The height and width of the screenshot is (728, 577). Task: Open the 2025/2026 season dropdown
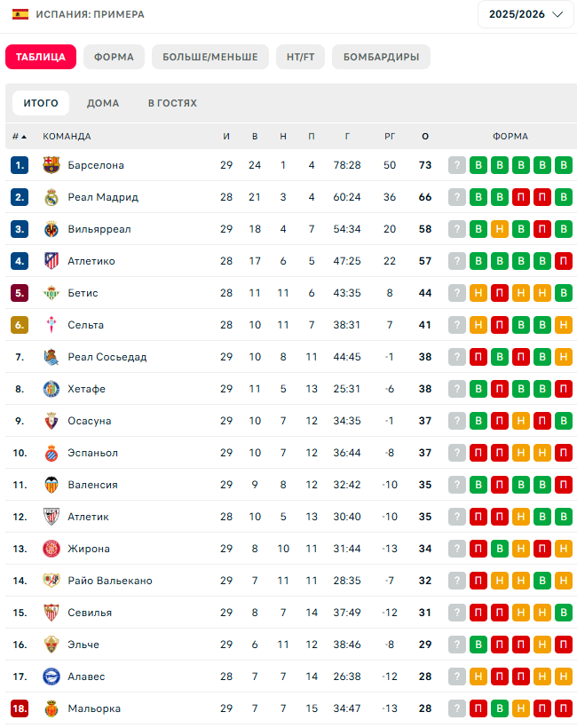pyautogui.click(x=526, y=14)
